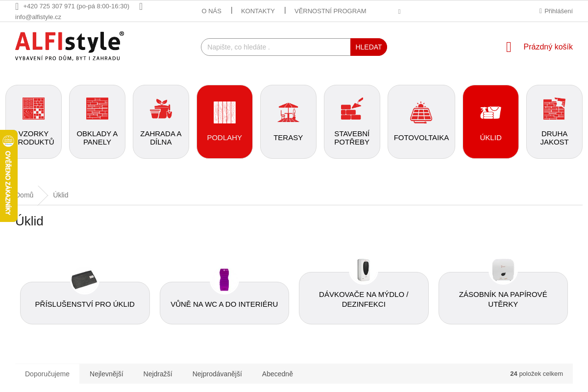Open the Podlahy flooring category icon
This screenshot has width=588, height=392.
[x=224, y=112]
